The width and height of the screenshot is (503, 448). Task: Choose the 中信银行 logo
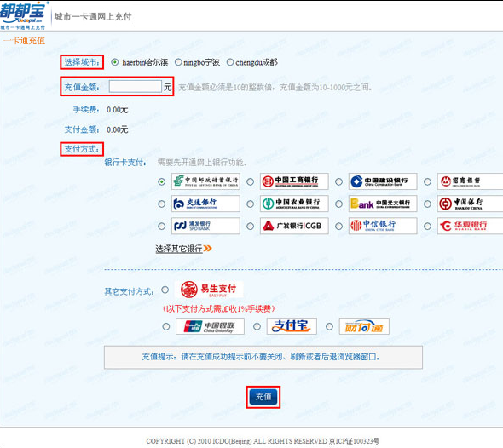pyautogui.click(x=383, y=226)
